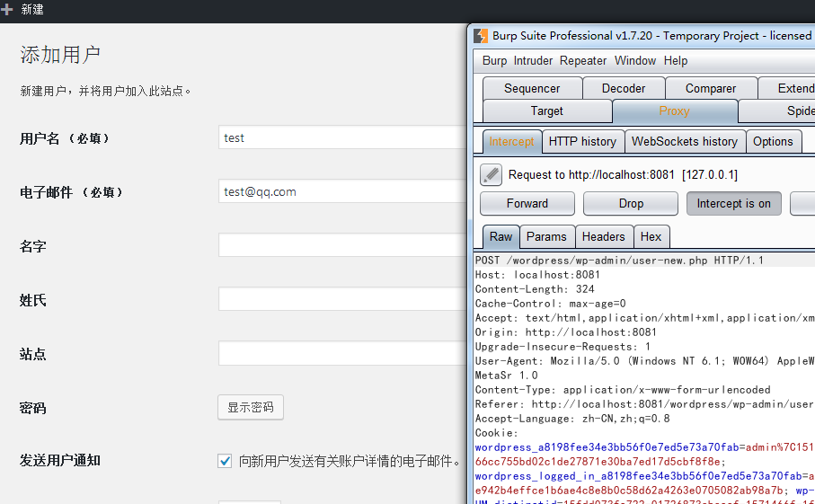
Task: Click the Cookie: header line
Action: click(x=496, y=433)
